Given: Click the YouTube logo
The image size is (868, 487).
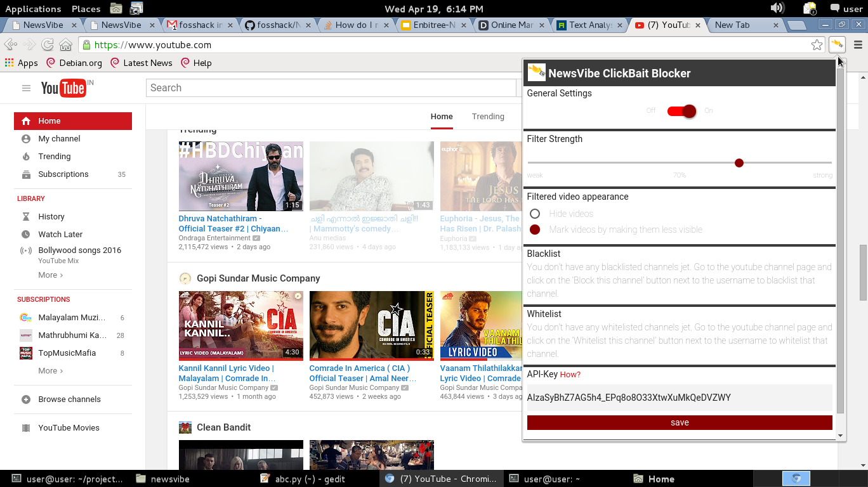Looking at the screenshot, I should [64, 88].
